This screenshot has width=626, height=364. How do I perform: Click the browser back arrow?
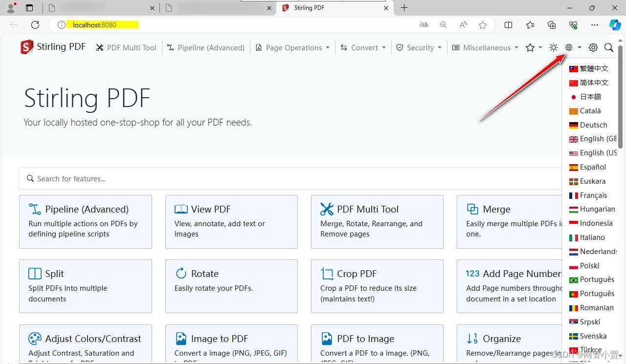pyautogui.click(x=14, y=25)
